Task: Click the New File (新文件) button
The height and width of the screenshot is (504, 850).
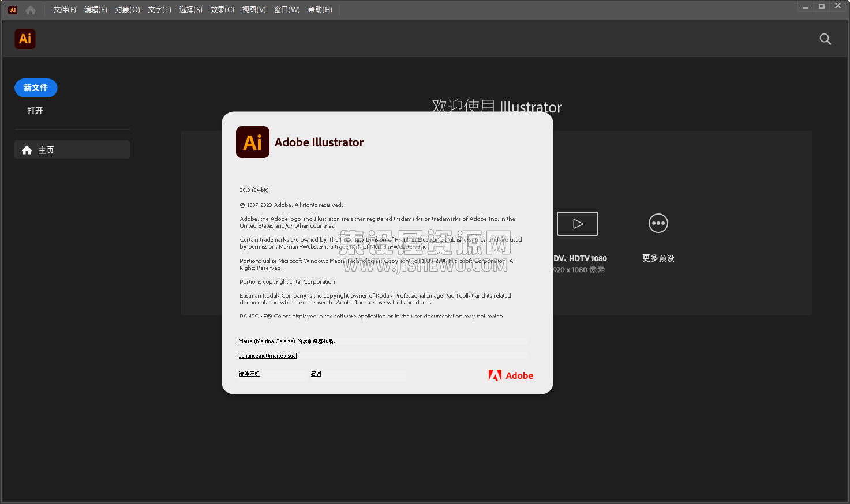Action: tap(36, 88)
